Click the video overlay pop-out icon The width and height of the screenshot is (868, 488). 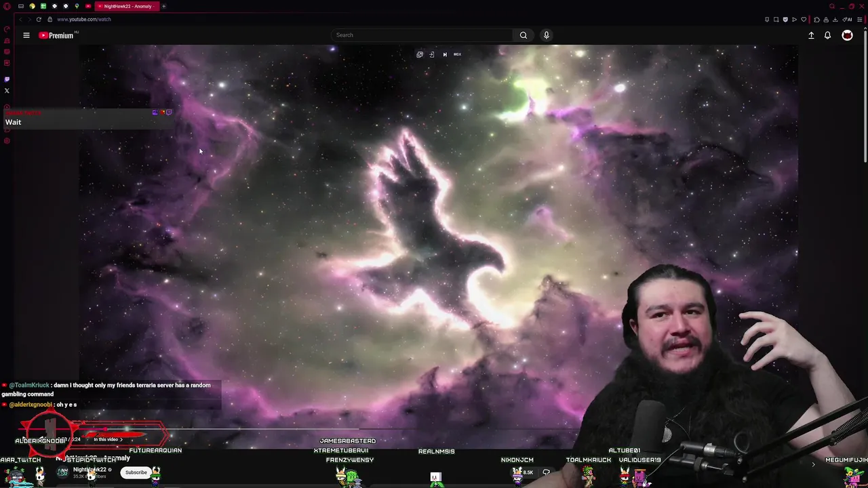pos(420,54)
